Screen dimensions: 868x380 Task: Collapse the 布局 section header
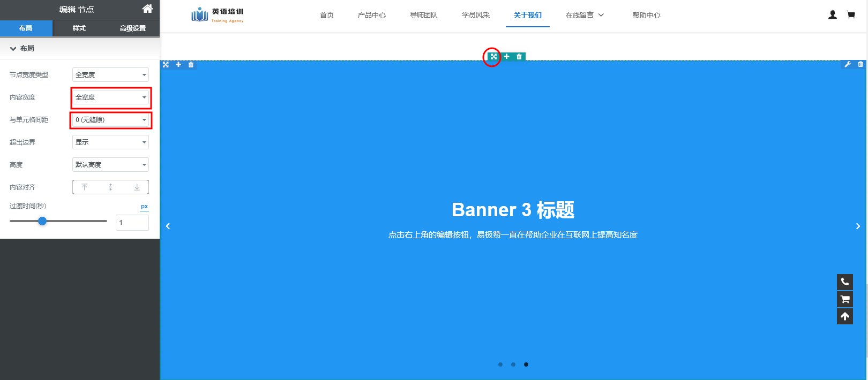pos(21,48)
